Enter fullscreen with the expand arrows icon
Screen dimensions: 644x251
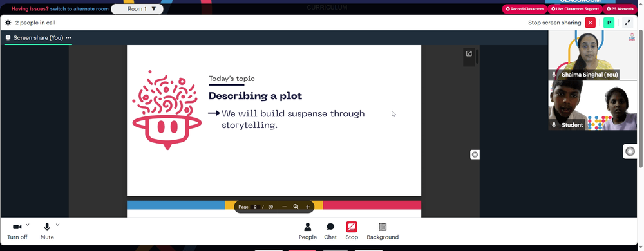click(627, 23)
